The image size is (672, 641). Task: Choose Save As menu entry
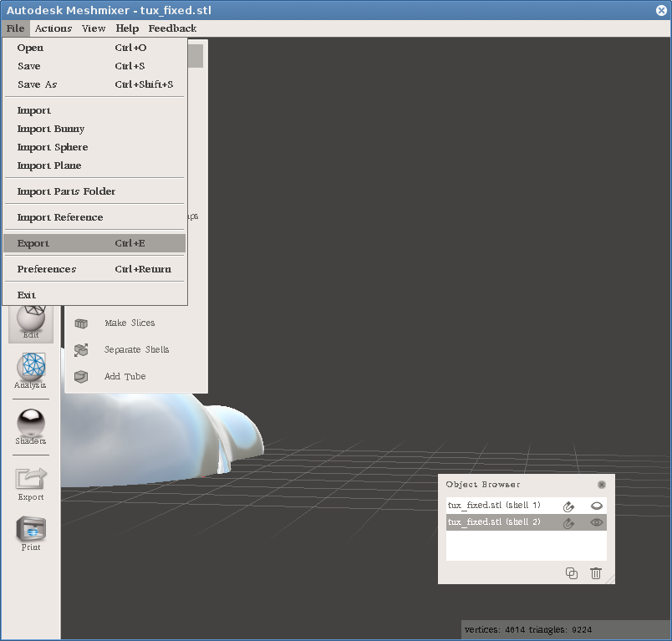pyautogui.click(x=94, y=84)
